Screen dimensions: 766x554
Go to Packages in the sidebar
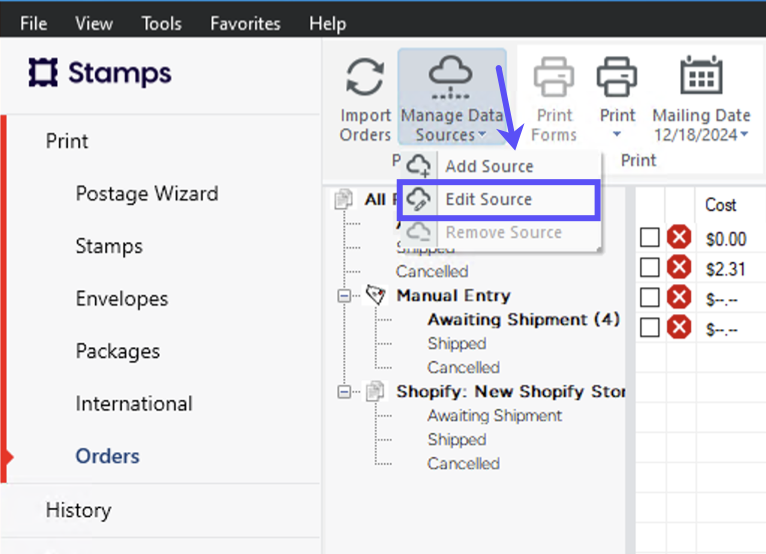click(x=118, y=351)
